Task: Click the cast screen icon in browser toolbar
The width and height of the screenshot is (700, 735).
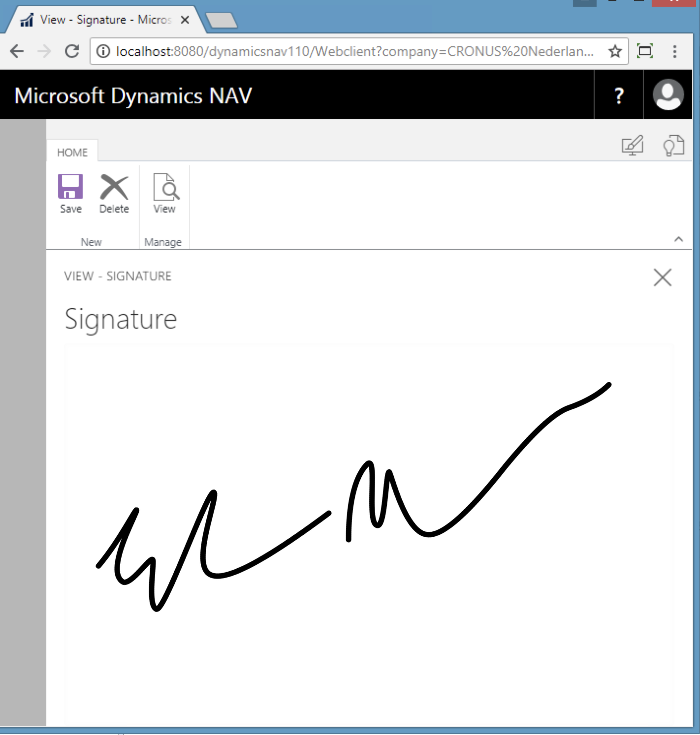Action: 645,51
